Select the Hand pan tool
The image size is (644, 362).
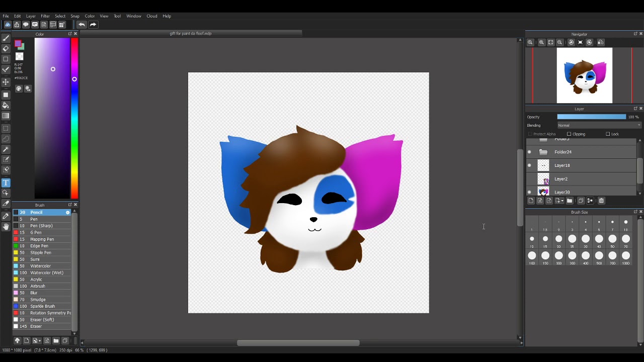(x=6, y=227)
